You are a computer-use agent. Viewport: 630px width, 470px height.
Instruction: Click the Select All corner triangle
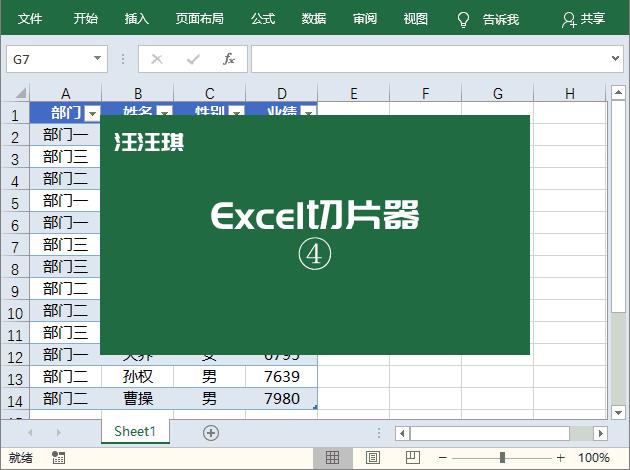pyautogui.click(x=21, y=93)
